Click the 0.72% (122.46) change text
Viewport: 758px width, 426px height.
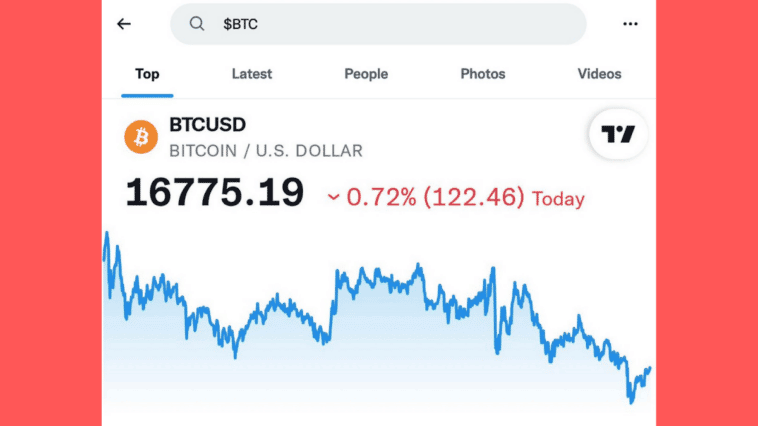coord(435,197)
